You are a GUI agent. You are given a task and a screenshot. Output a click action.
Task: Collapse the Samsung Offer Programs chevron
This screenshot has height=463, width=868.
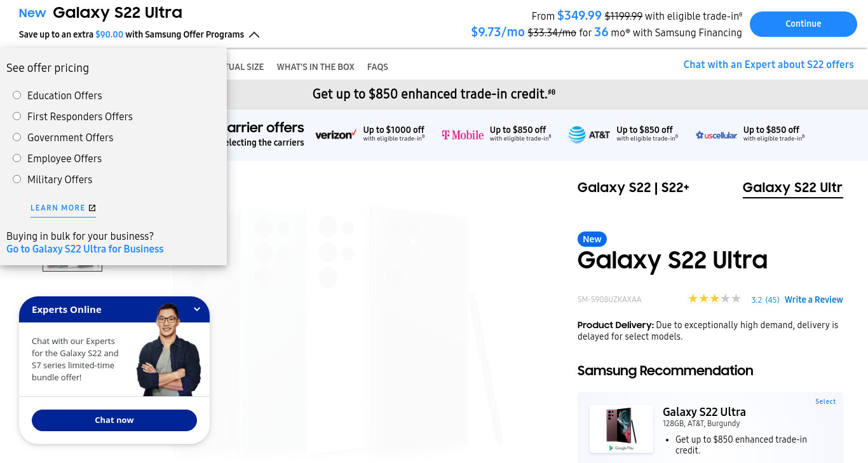(254, 35)
